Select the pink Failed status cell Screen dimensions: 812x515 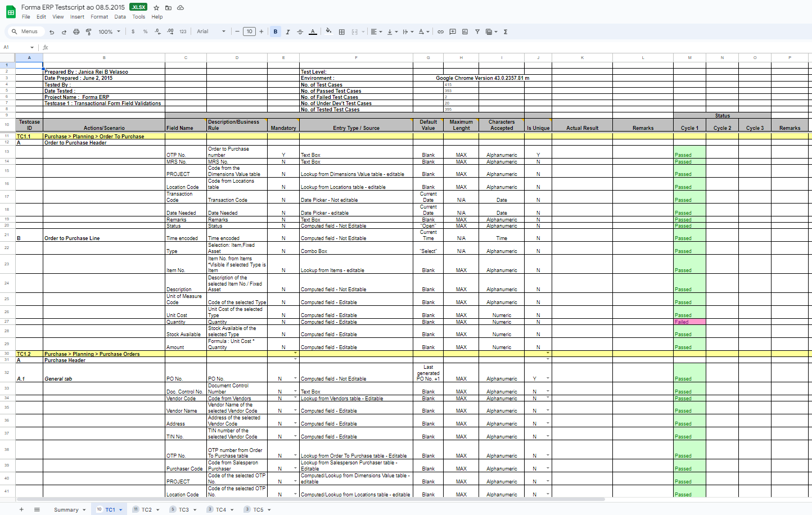[689, 322]
